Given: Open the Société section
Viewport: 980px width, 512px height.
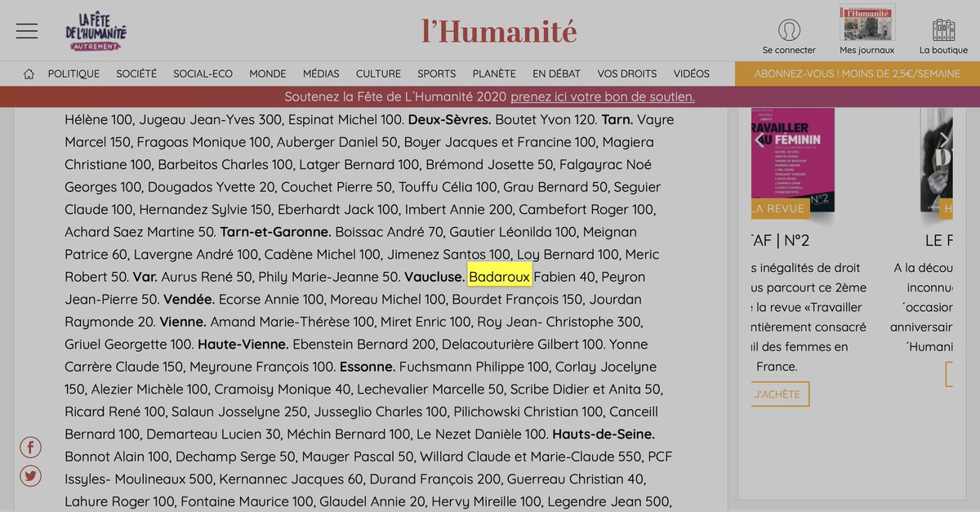Looking at the screenshot, I should click(136, 73).
